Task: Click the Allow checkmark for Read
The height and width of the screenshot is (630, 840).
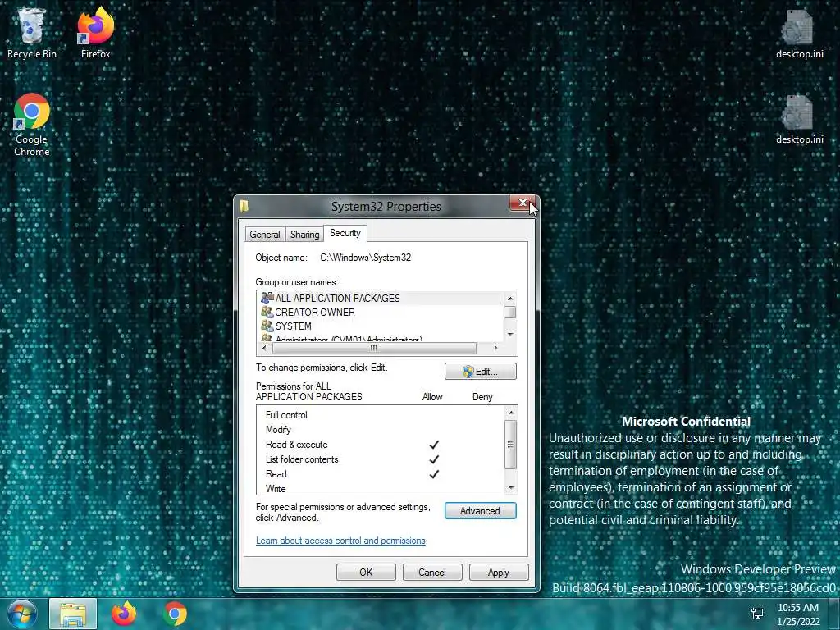Action: (434, 474)
